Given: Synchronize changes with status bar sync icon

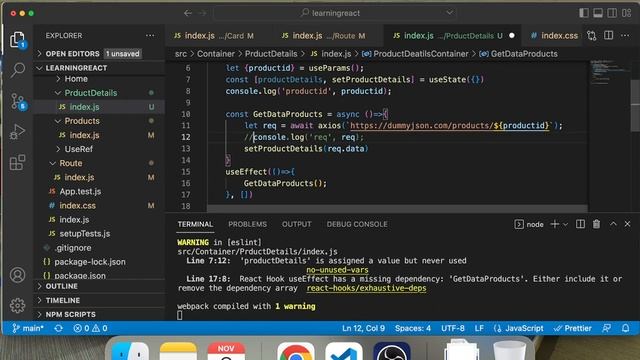Looking at the screenshot, I should click(58, 328).
